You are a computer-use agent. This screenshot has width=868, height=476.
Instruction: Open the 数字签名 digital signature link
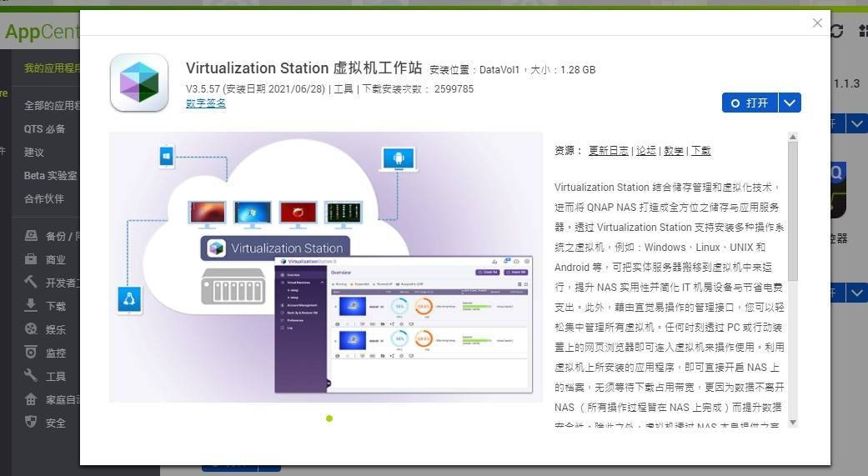coord(205,103)
